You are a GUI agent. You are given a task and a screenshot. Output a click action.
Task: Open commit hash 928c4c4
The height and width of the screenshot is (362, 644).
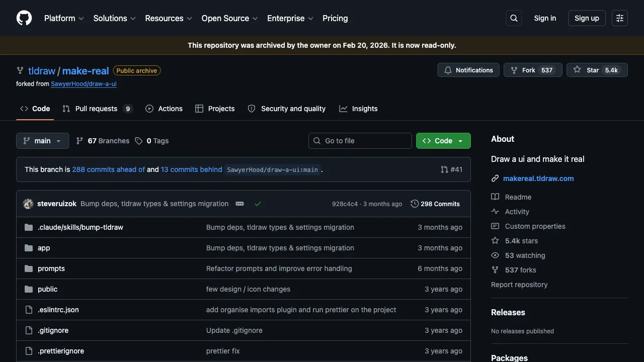[345, 204]
